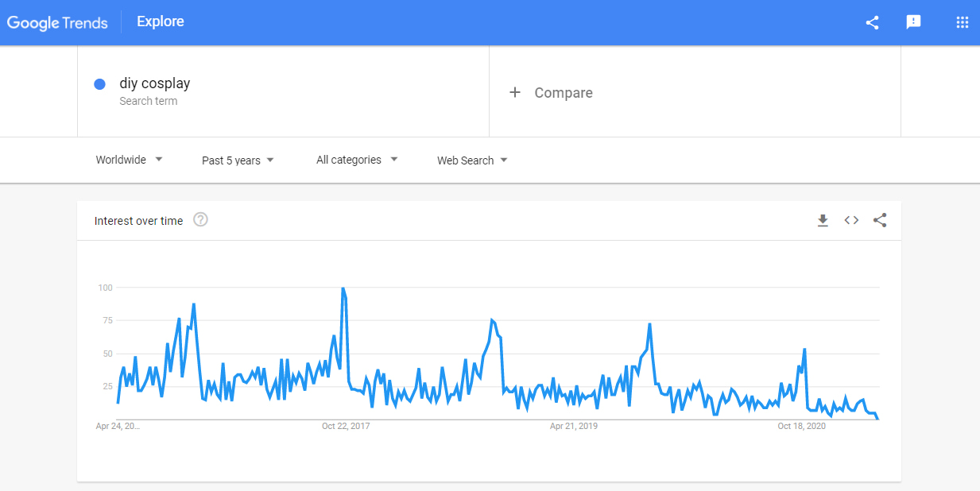Viewport: 980px width, 491px height.
Task: Click the Apr 21, 2019 axis label
Action: (574, 427)
